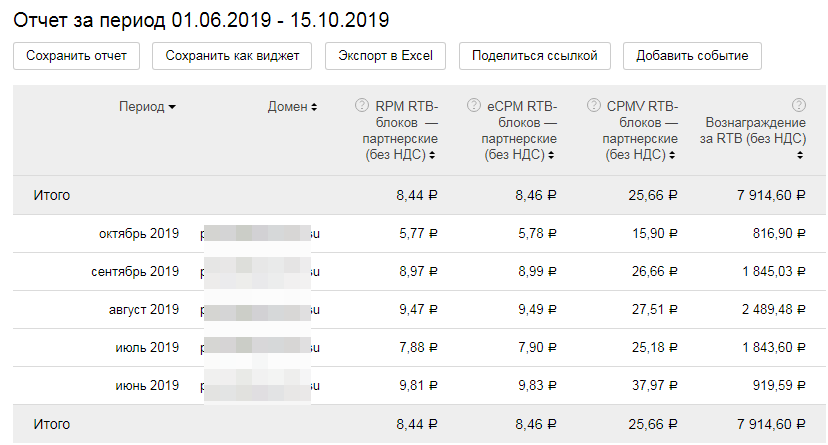Click help icon above CPMV RTB-блоков column
The image size is (828, 445).
click(x=594, y=105)
